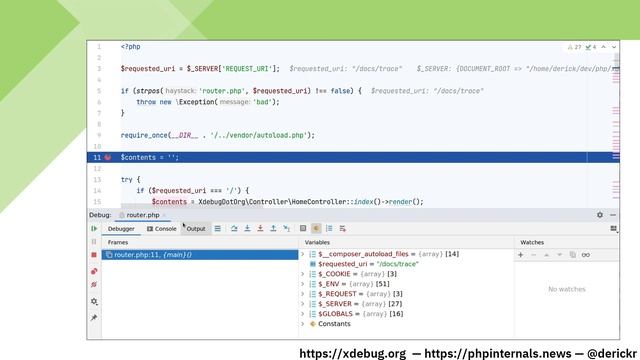This screenshot has height=360, width=640.
Task: Click the warnings count indicator showing 27
Action: tap(574, 47)
